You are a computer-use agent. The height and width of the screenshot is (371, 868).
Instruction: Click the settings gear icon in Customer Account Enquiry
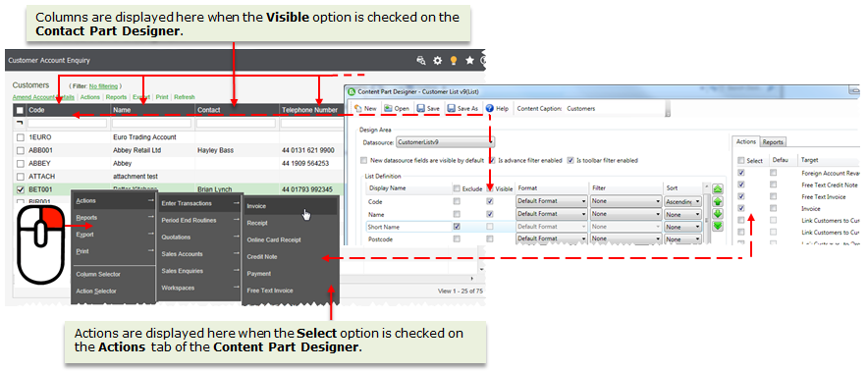437,60
